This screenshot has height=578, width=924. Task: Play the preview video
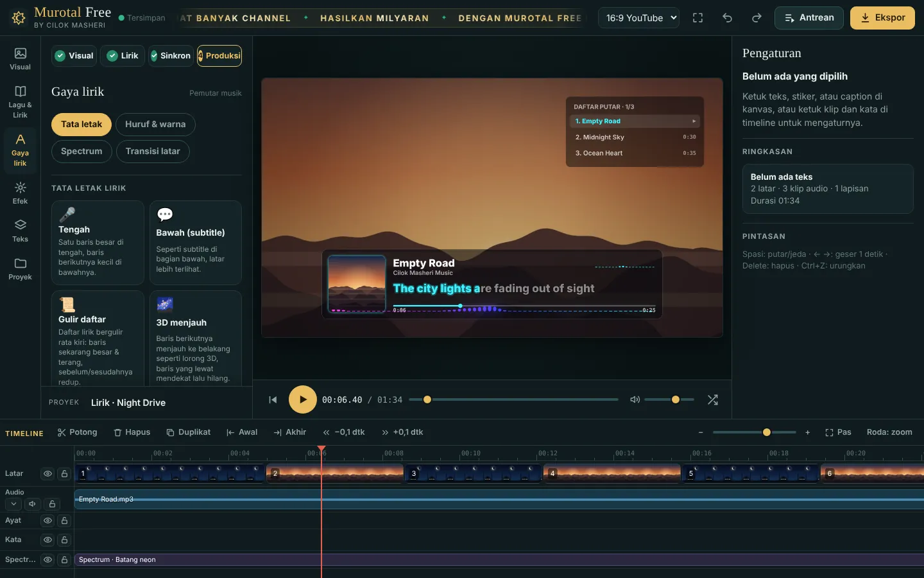pyautogui.click(x=303, y=399)
